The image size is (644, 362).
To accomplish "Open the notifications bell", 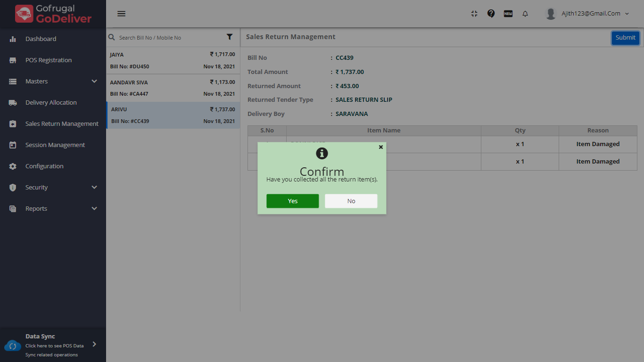I will 525,14.
